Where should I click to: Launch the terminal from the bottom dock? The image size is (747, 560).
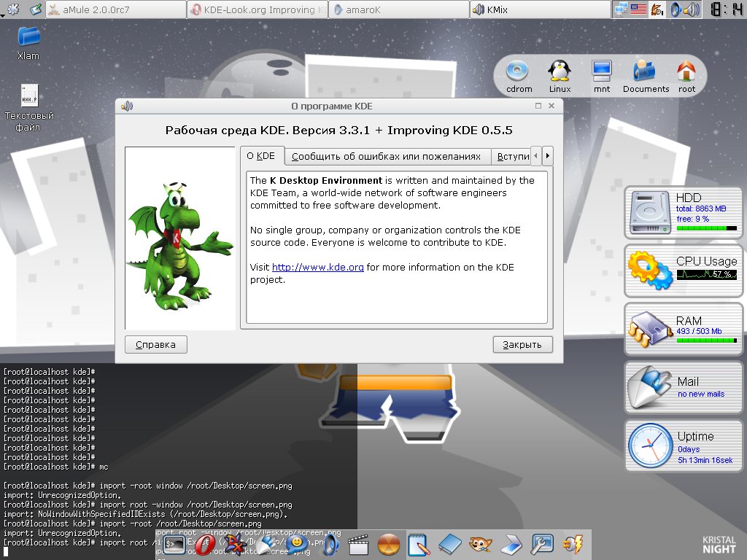click(x=174, y=544)
